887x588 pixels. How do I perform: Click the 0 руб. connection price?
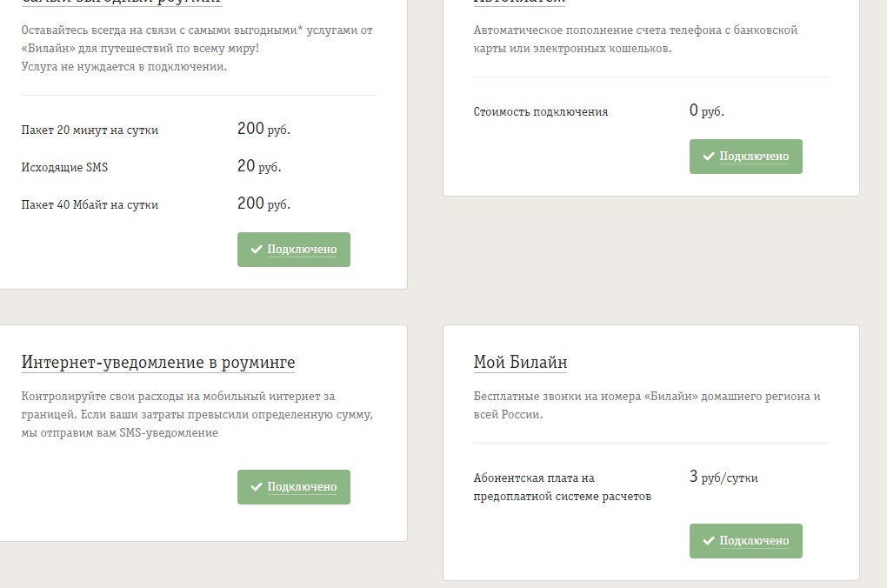[x=707, y=111]
